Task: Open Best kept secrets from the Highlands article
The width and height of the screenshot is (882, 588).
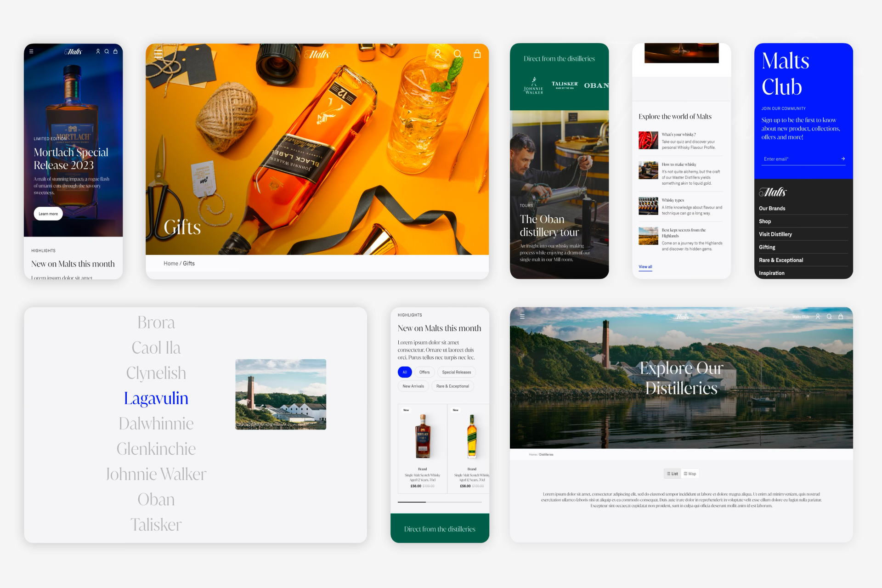Action: [x=681, y=239]
